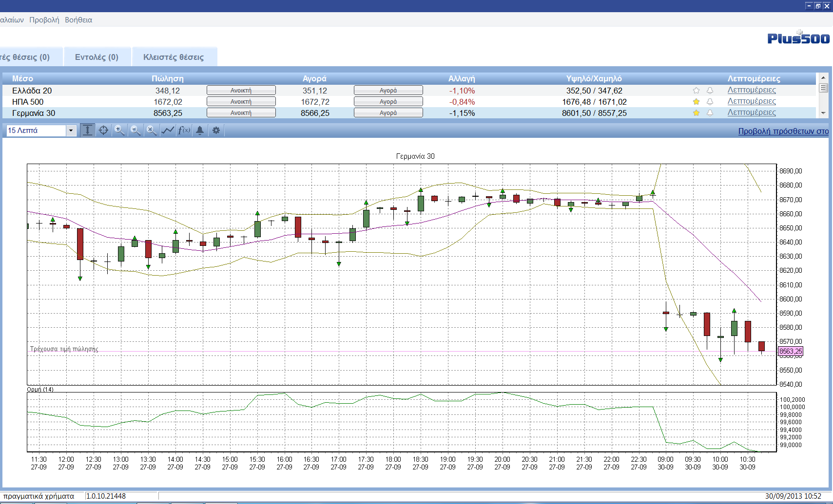Click the Αγορά buy button for Ελλάδα 20
This screenshot has height=504, width=833.
pos(388,91)
